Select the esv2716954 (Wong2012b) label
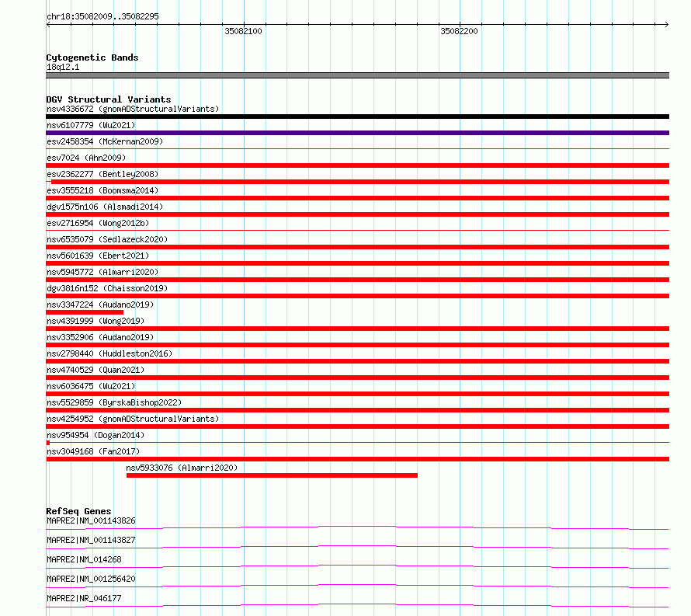This screenshot has height=616, width=691. coord(98,223)
